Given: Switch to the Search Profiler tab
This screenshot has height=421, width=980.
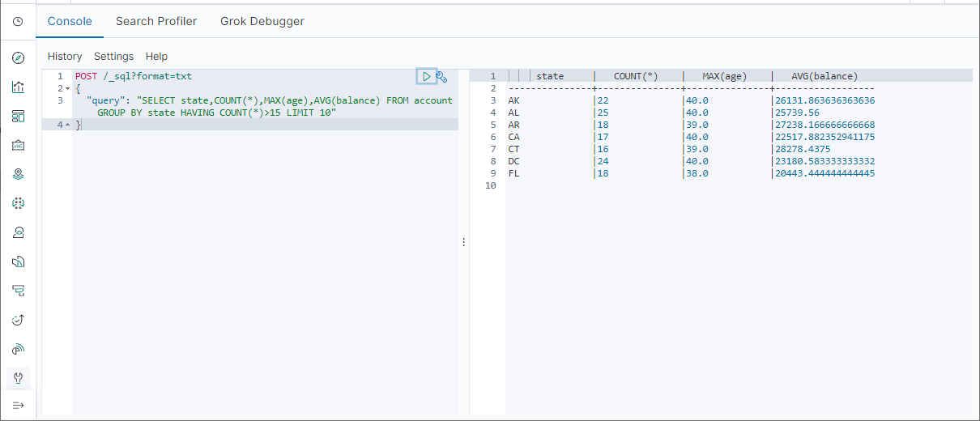Looking at the screenshot, I should (x=156, y=21).
